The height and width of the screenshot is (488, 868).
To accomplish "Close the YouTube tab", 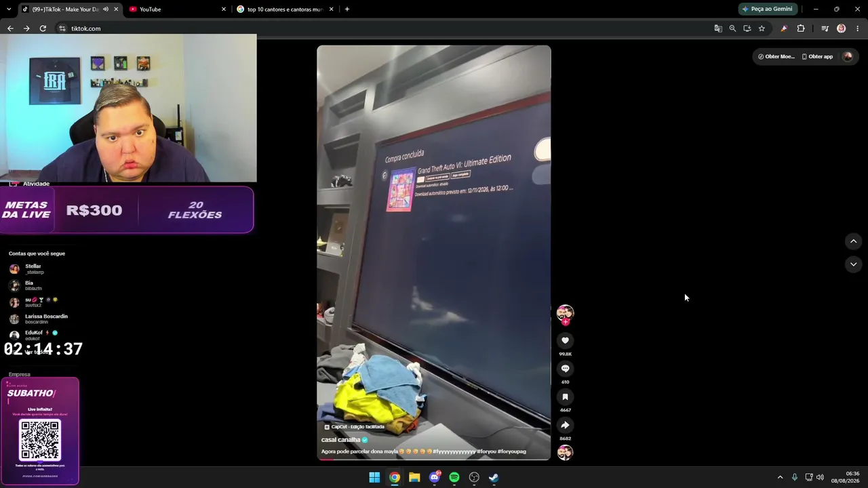I will pyautogui.click(x=224, y=9).
